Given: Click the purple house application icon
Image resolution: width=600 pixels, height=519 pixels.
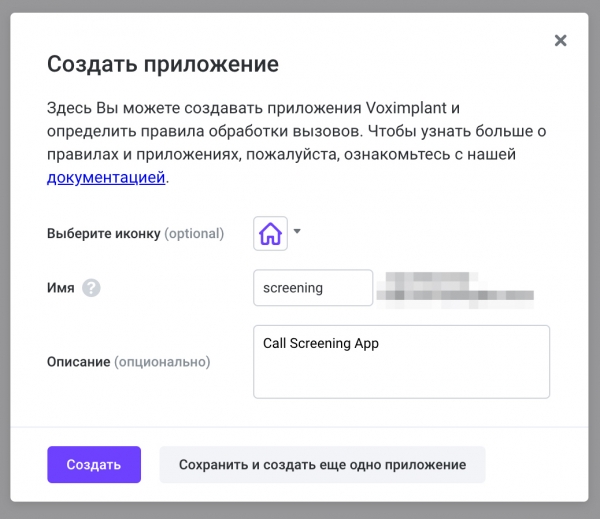Looking at the screenshot, I should [271, 234].
